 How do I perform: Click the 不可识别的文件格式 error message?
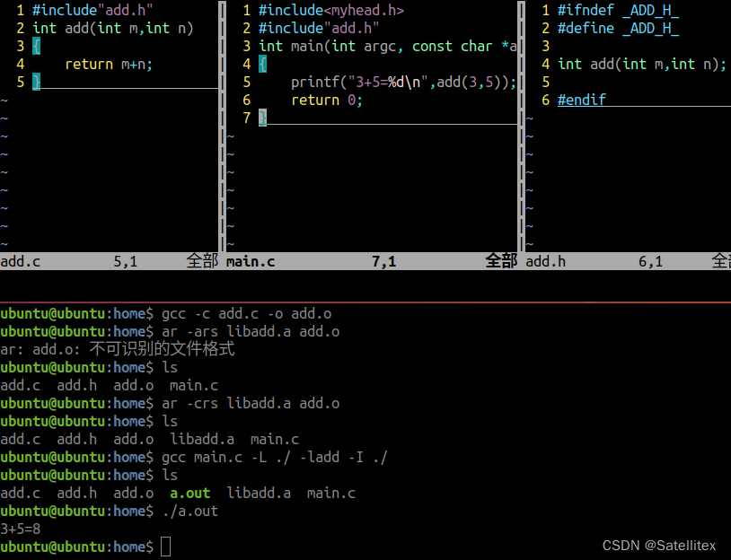(162, 349)
